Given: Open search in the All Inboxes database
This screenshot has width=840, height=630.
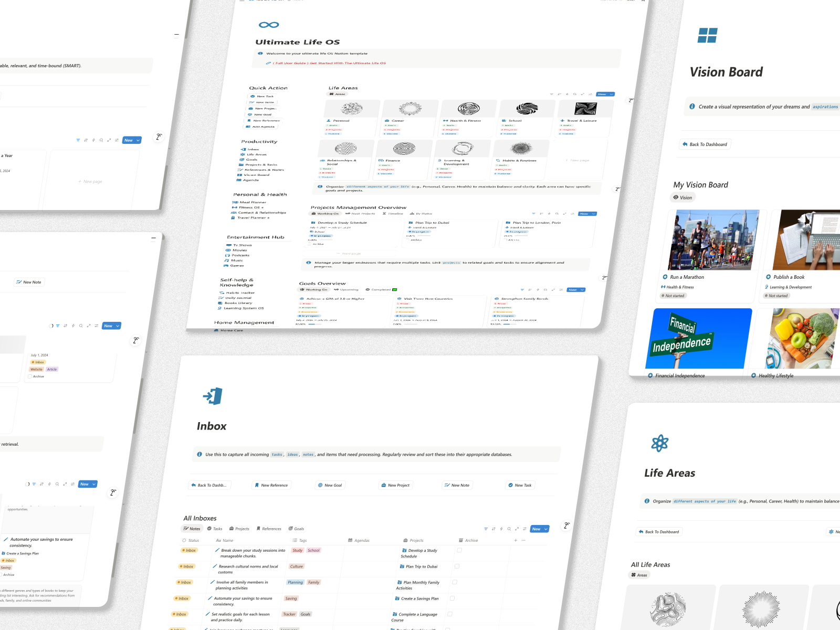Looking at the screenshot, I should 509,529.
